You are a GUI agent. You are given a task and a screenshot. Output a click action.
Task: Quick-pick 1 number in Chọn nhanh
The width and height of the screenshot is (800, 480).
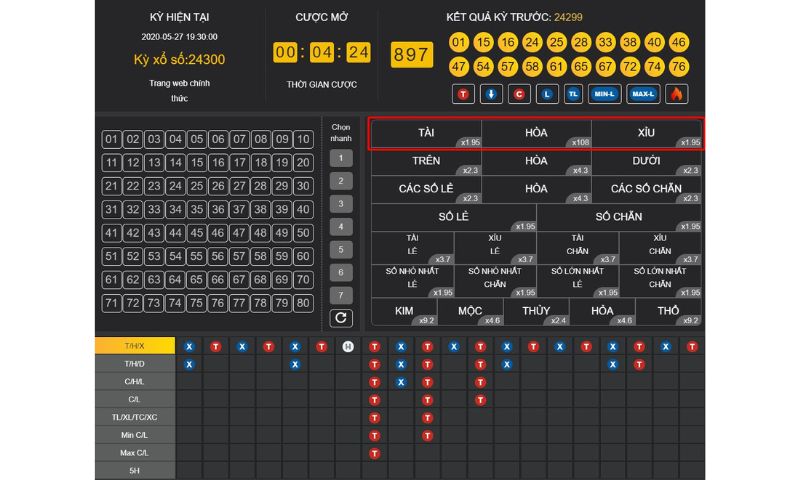coord(341,158)
